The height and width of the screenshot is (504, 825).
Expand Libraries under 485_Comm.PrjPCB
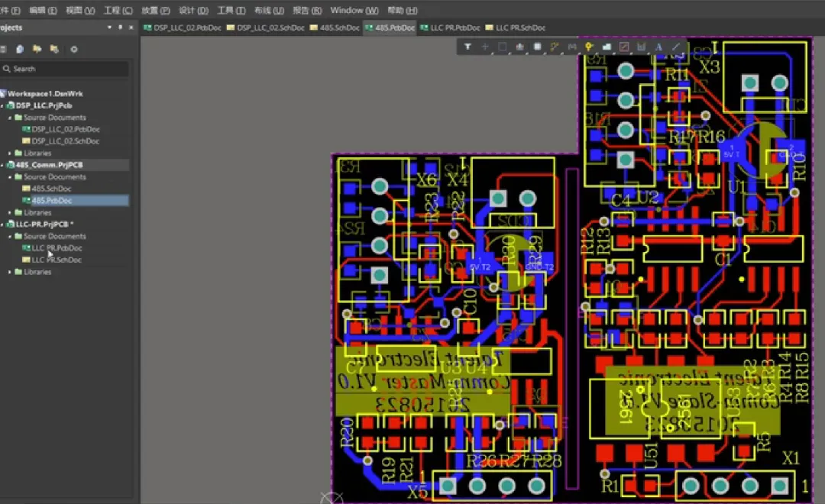click(x=10, y=212)
